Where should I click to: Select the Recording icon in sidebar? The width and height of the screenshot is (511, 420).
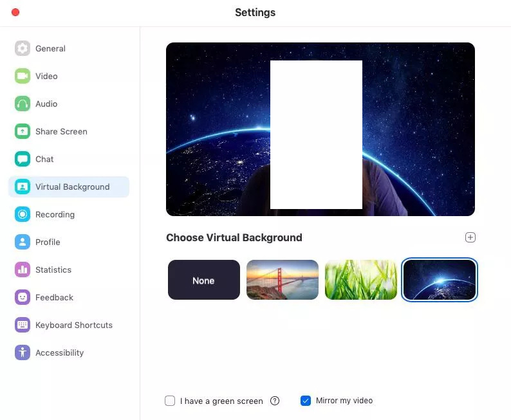click(23, 214)
